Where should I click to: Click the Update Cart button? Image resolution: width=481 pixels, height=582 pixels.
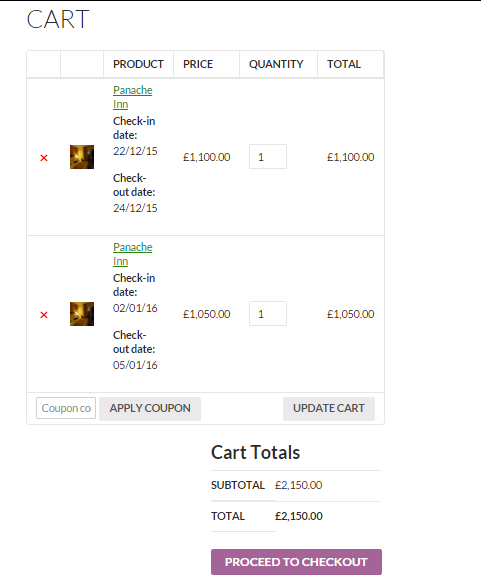pyautogui.click(x=329, y=409)
